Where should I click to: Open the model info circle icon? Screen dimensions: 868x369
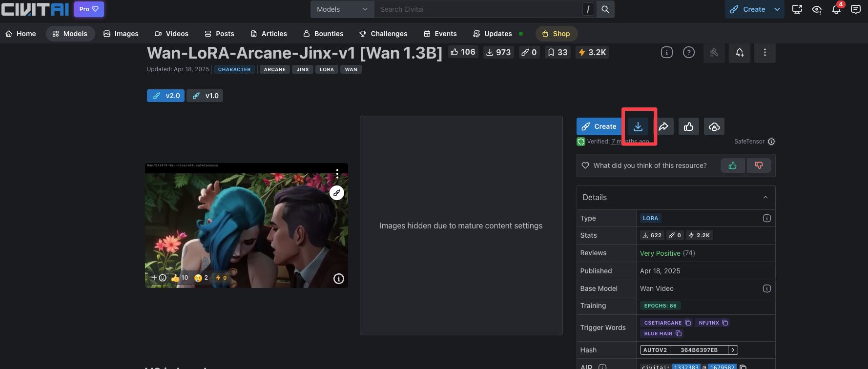[667, 52]
